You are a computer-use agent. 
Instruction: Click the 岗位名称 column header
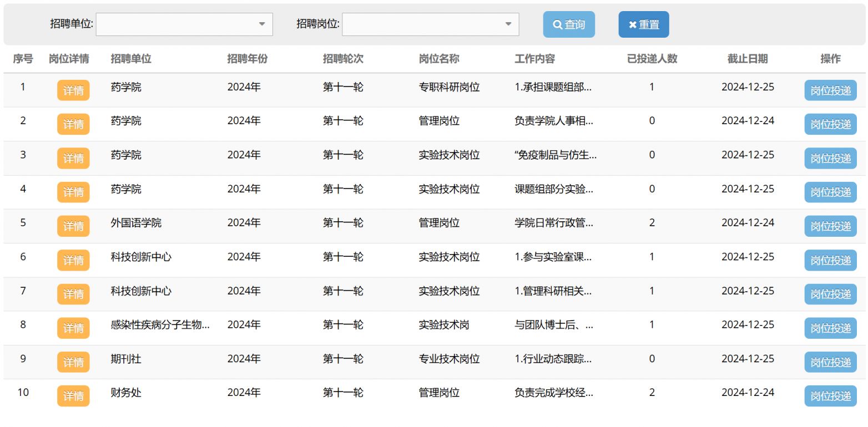coord(439,59)
